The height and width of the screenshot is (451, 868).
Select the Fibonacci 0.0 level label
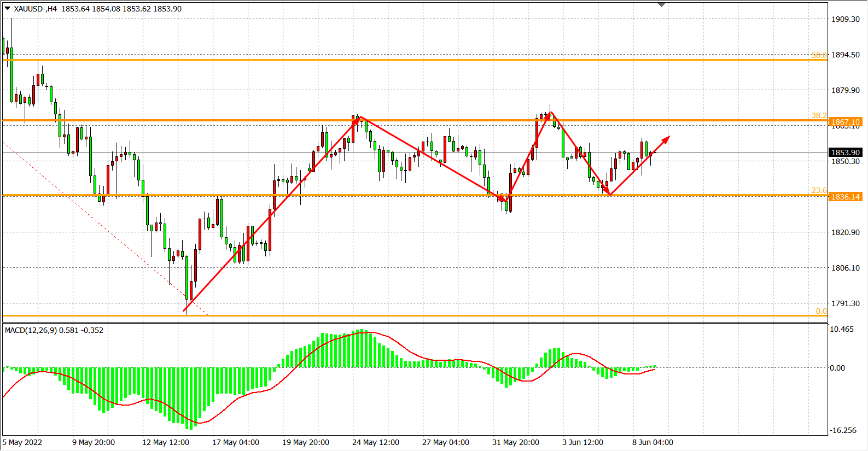click(821, 311)
